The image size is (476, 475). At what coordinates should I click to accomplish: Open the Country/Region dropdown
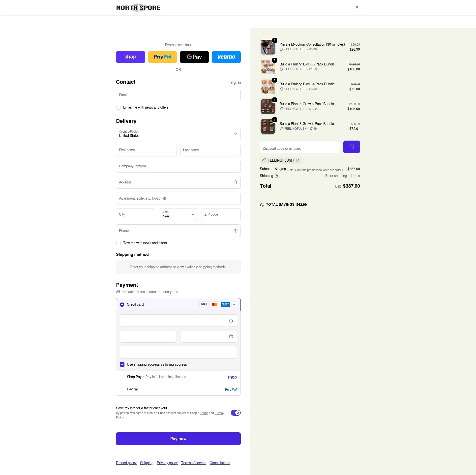[x=178, y=134]
